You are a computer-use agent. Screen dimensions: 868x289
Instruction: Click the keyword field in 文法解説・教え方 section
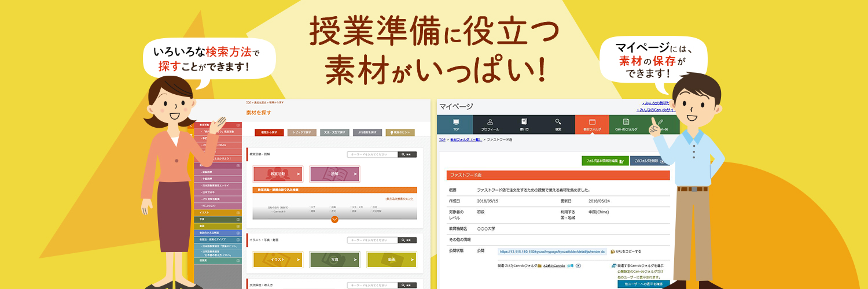click(x=372, y=285)
